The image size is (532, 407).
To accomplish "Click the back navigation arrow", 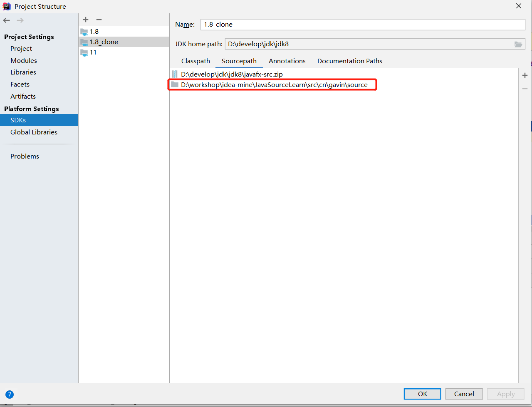I will click(x=7, y=20).
